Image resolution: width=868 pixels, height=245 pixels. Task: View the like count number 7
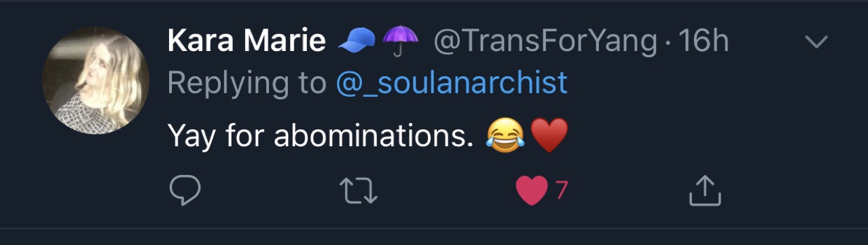(x=561, y=191)
